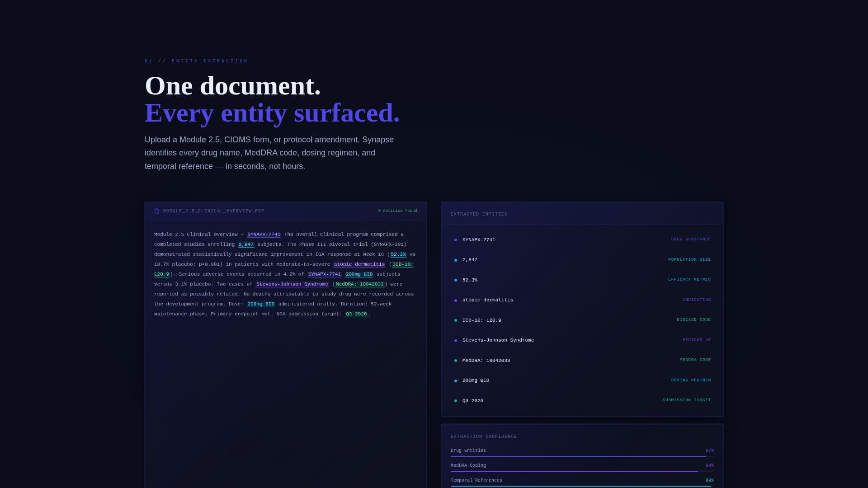868x488 pixels.
Task: Click the MEDDRA CODE tag
Action: click(695, 360)
